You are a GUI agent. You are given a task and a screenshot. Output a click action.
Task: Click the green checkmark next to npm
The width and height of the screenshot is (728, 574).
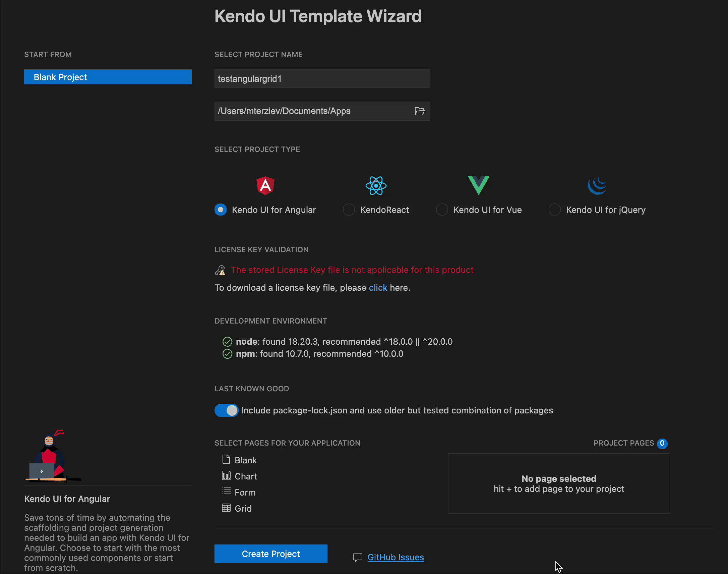228,354
